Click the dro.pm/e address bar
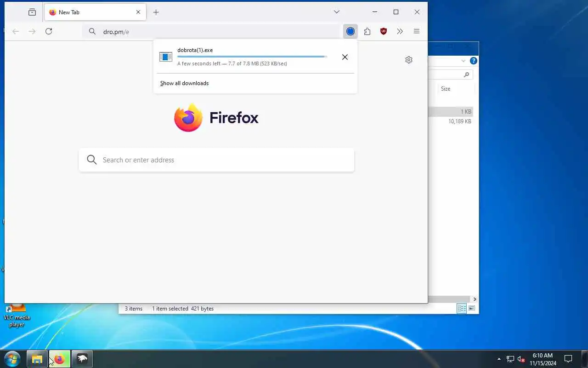Viewport: 588px width, 368px height. pos(212,31)
